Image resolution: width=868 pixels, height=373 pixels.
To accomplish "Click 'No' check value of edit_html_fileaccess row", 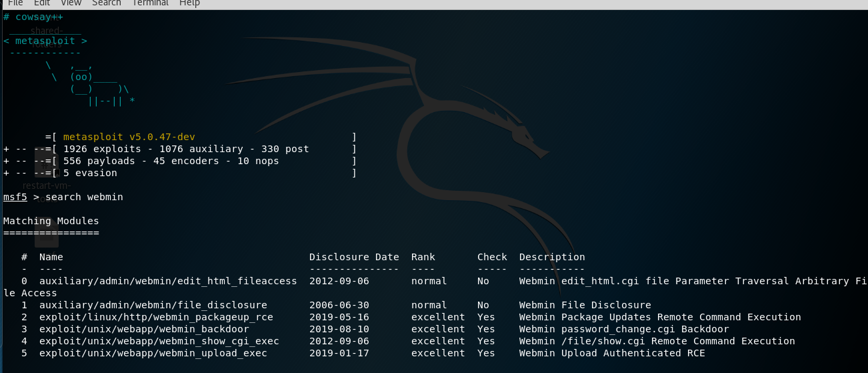I will click(483, 282).
